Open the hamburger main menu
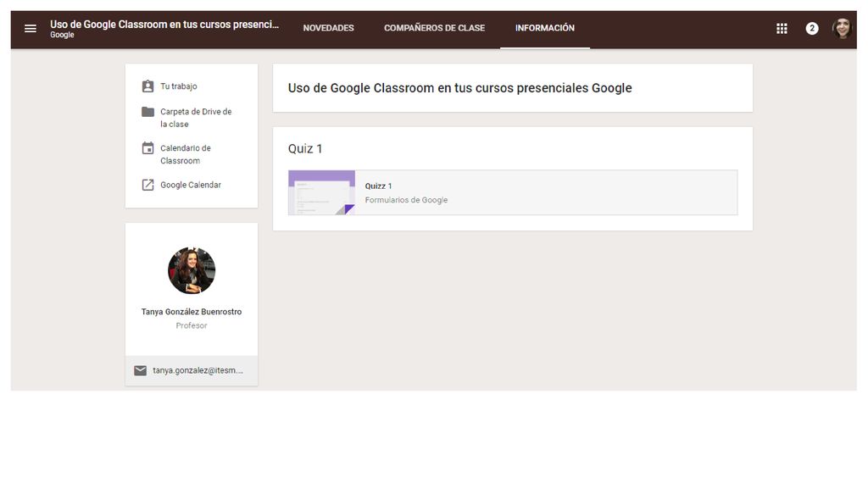Image resolution: width=868 pixels, height=488 pixels. (31, 28)
